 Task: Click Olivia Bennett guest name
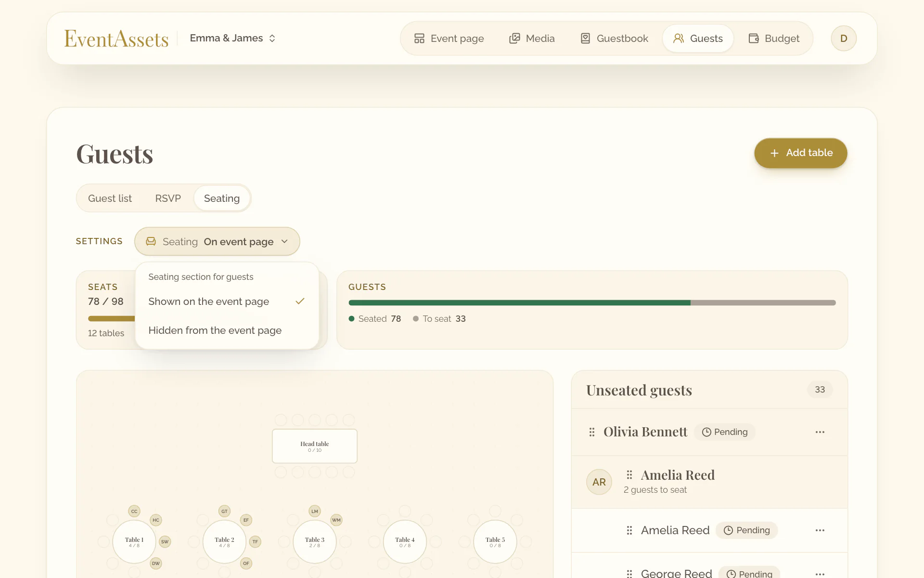point(645,432)
